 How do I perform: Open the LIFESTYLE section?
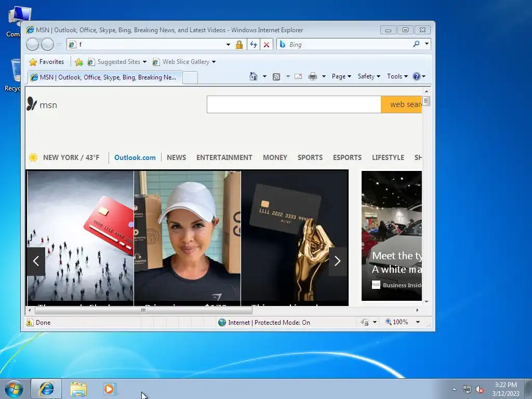[388, 157]
